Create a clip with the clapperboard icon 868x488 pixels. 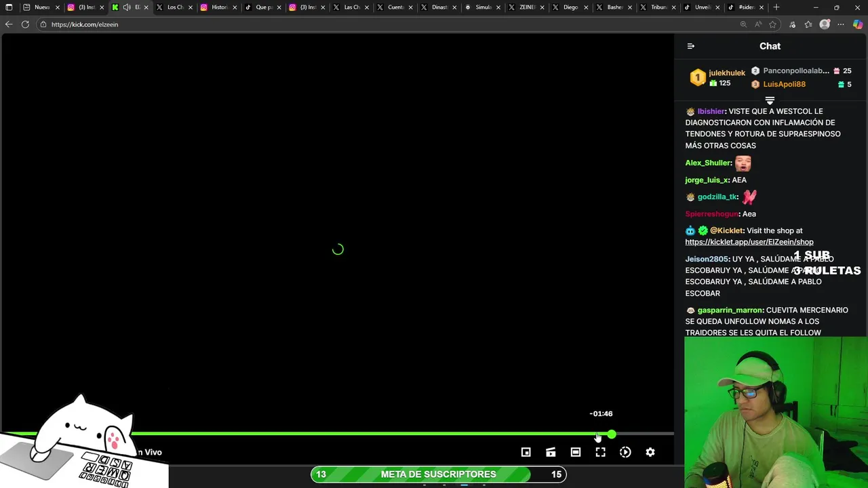click(551, 452)
